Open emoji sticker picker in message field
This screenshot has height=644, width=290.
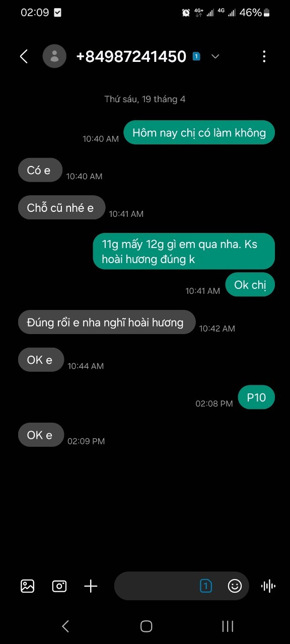click(235, 586)
